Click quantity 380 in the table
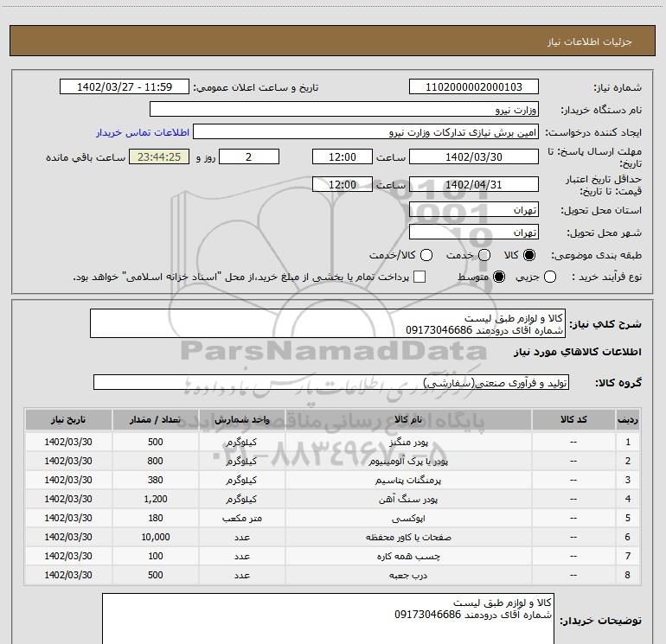Screen dimensions: 666x644 coord(156,480)
